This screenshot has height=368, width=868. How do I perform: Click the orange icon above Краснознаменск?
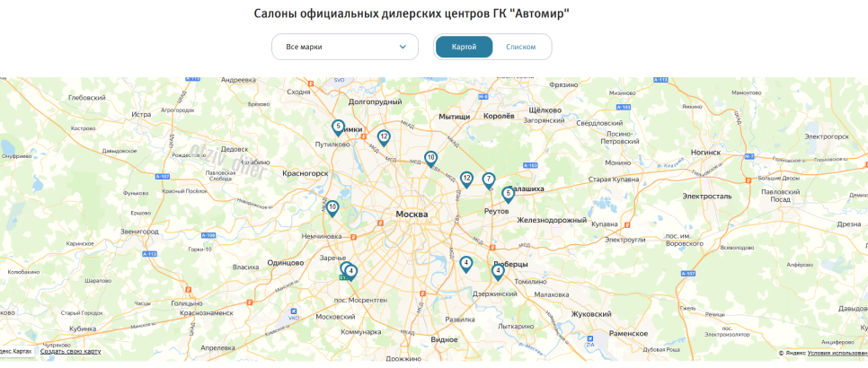pyautogui.click(x=249, y=302)
